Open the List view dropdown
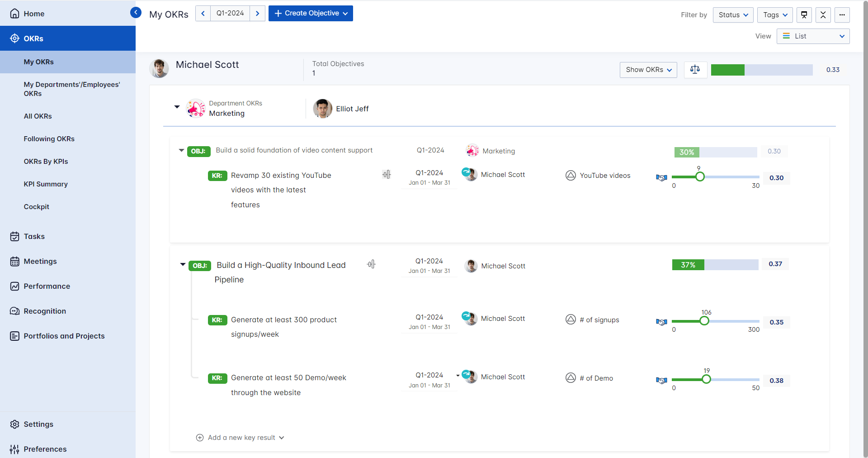868x458 pixels. click(813, 36)
